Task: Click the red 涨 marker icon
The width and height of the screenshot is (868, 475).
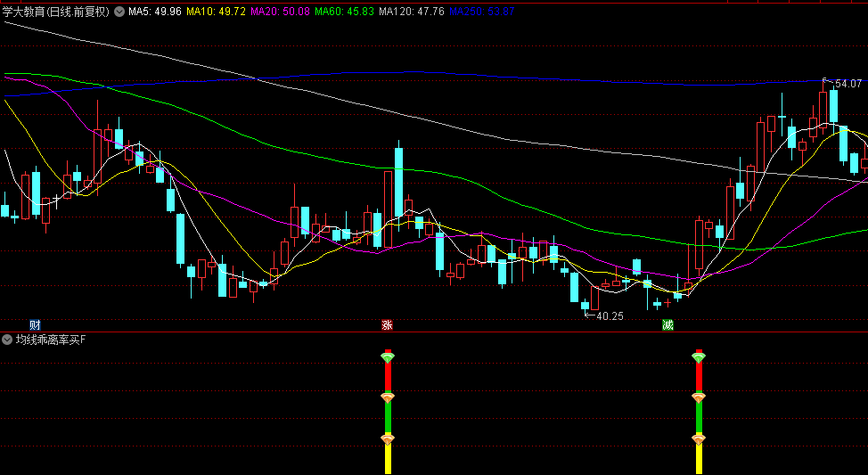Action: coord(387,325)
